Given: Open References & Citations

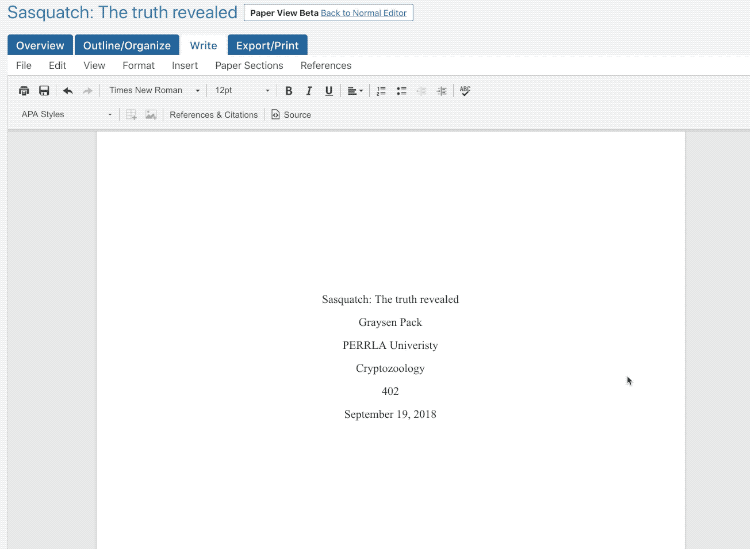Looking at the screenshot, I should click(x=213, y=115).
